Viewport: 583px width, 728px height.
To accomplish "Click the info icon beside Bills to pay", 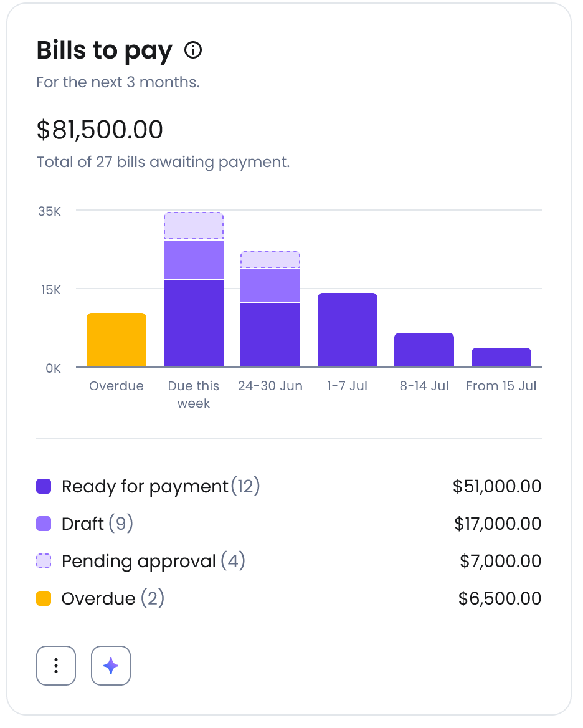I will [x=193, y=50].
